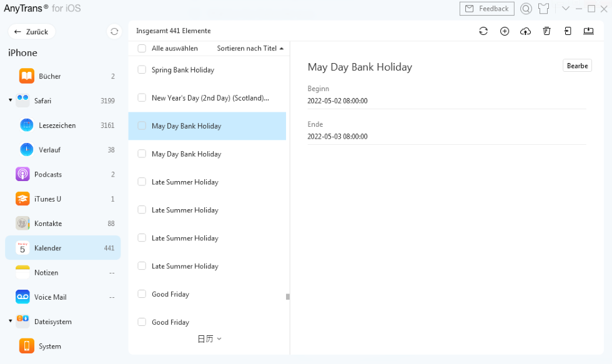
Task: Click the event list vertical scrollbar handle
Action: click(x=287, y=297)
